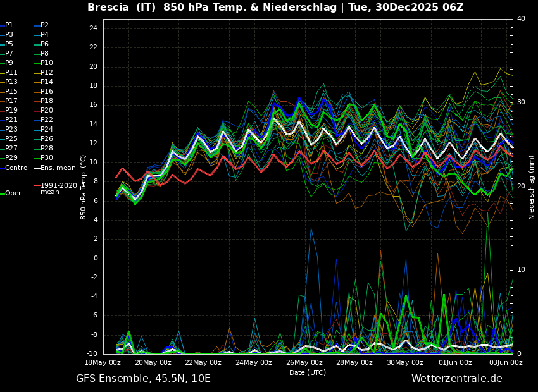Click the 03Jun 00z date label
Screen dimensions: 538x392
tap(506, 362)
